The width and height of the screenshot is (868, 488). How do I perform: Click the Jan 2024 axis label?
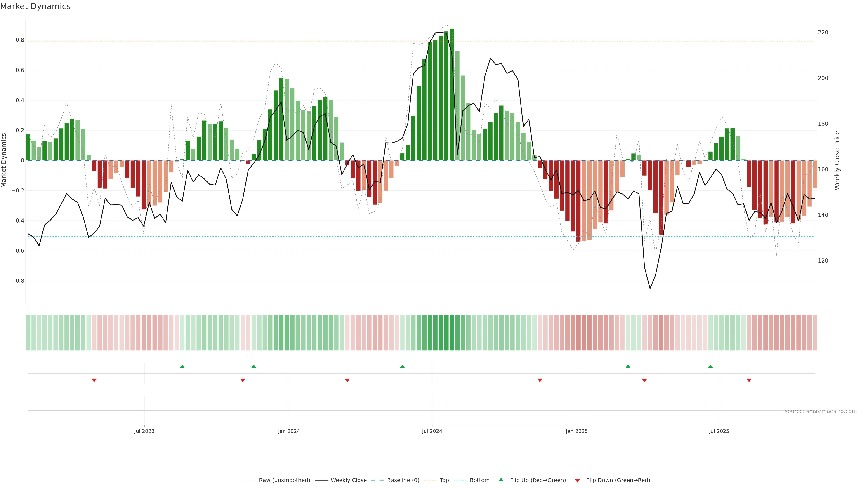pos(289,431)
